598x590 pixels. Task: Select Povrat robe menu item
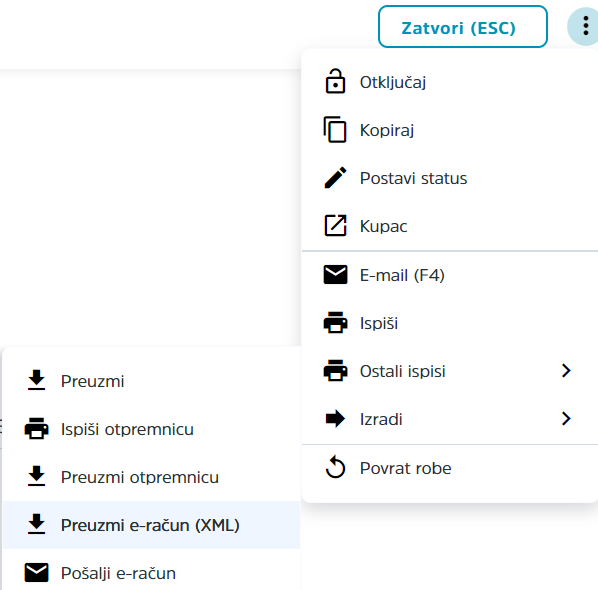(449, 468)
